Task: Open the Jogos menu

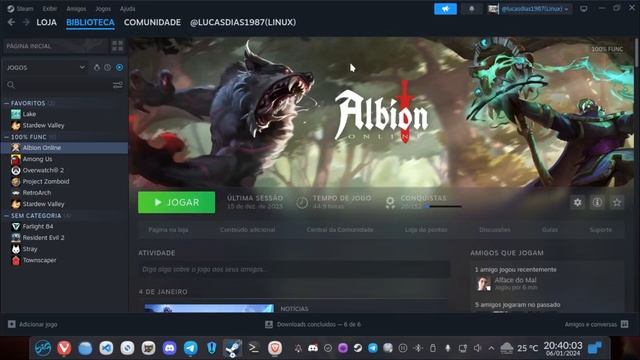Action: [x=103, y=9]
